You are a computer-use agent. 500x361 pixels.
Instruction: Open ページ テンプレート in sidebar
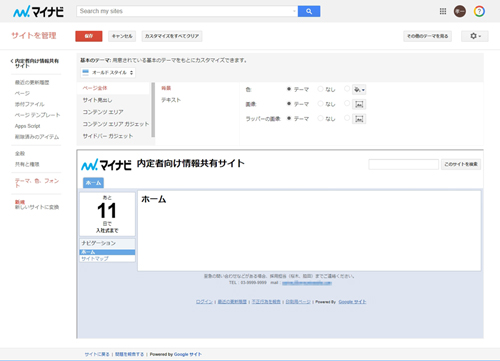pyautogui.click(x=37, y=115)
